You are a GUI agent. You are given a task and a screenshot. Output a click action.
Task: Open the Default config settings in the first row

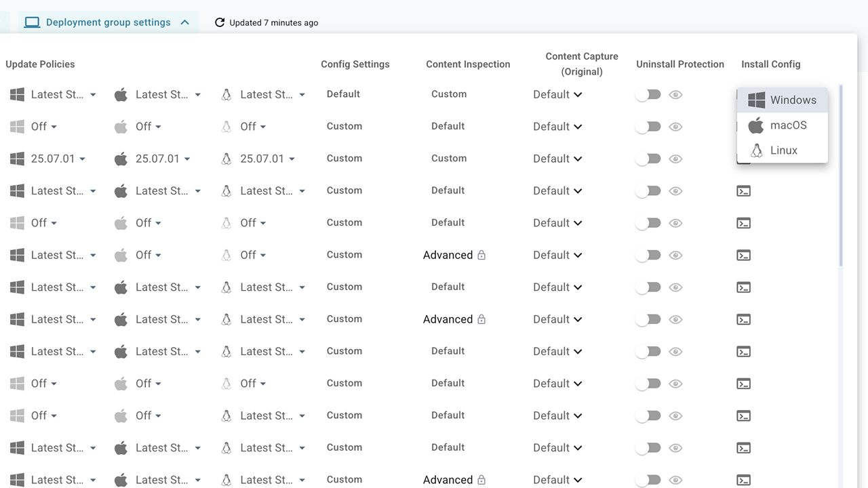[343, 94]
